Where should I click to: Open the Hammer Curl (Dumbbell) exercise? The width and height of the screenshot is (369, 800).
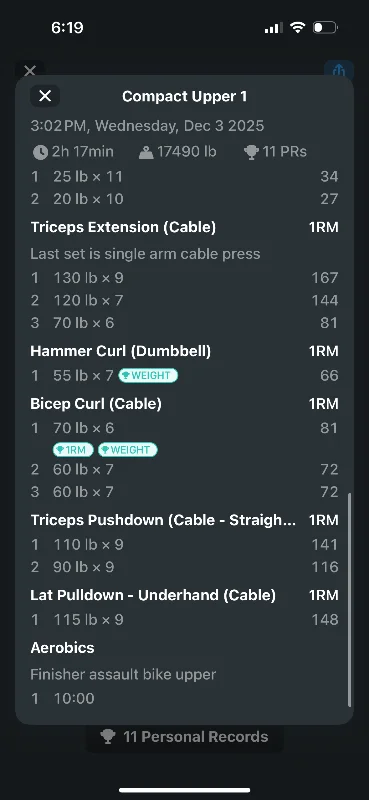[120, 351]
